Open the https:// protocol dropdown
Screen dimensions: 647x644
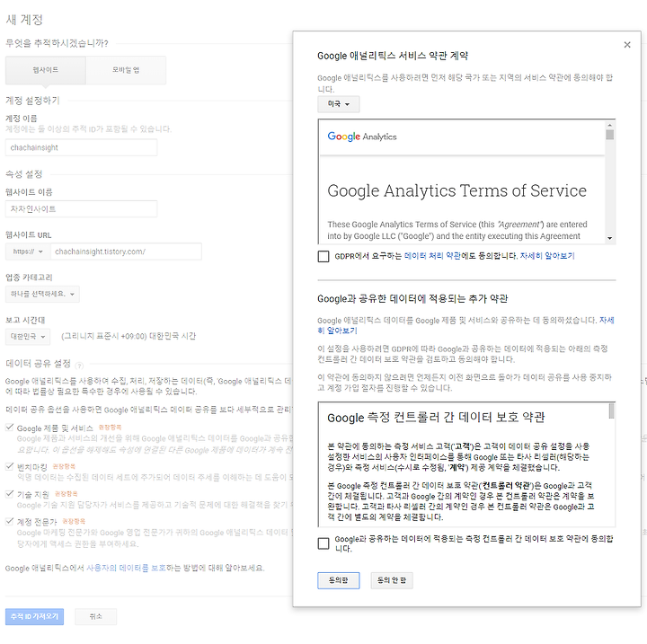(x=28, y=251)
